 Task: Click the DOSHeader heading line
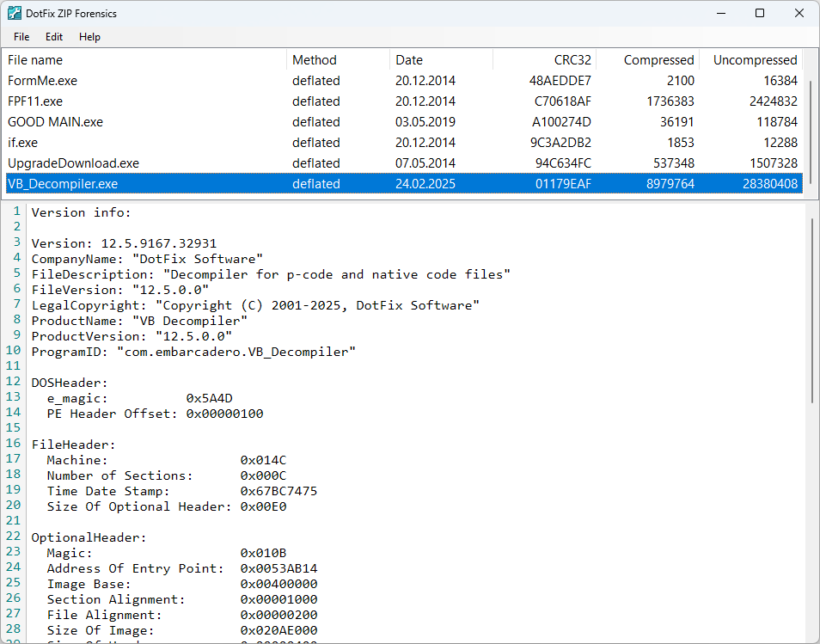(x=70, y=383)
